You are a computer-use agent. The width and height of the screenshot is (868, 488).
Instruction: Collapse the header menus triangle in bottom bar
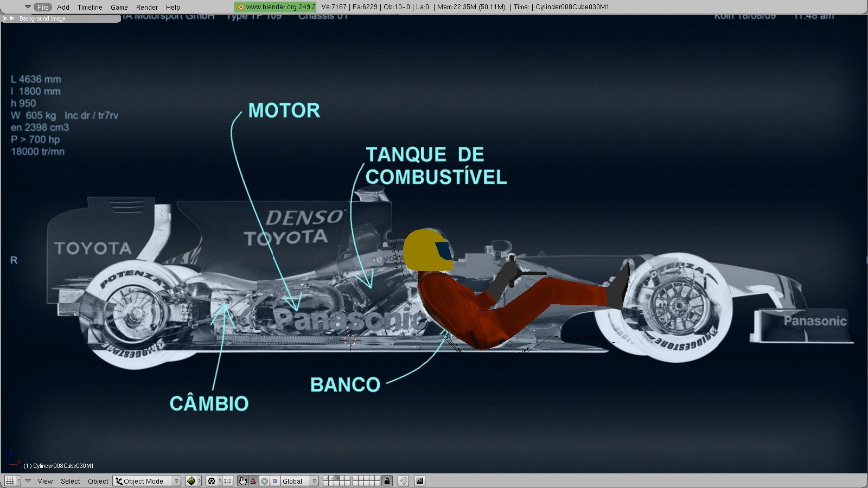(x=28, y=481)
